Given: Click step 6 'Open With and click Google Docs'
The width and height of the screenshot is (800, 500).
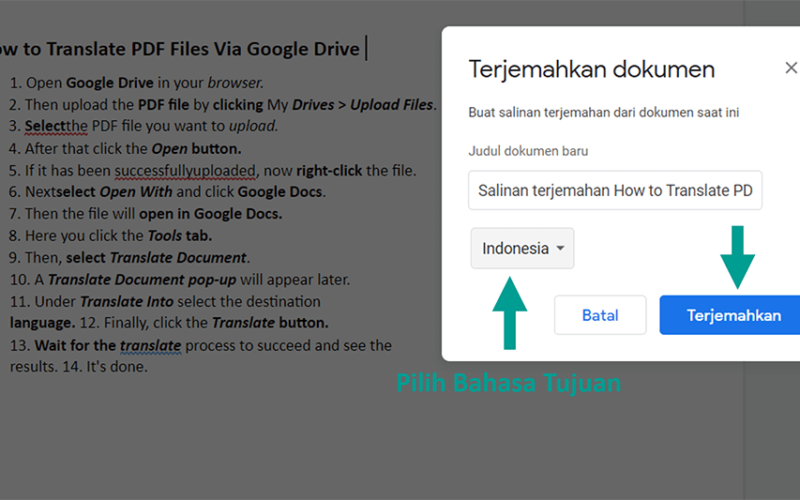Looking at the screenshot, I should [167, 192].
